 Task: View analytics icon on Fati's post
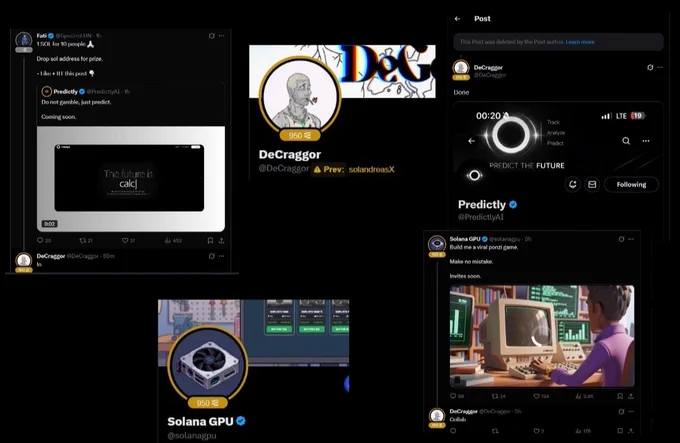coord(167,240)
